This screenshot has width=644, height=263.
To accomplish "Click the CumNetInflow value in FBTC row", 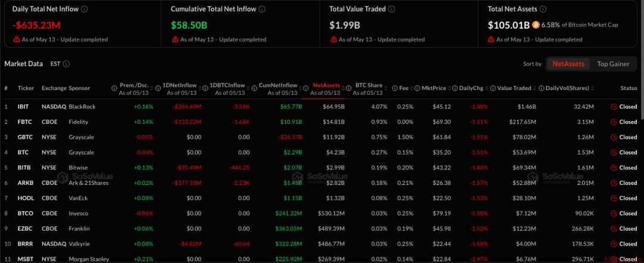I will pyautogui.click(x=291, y=122).
